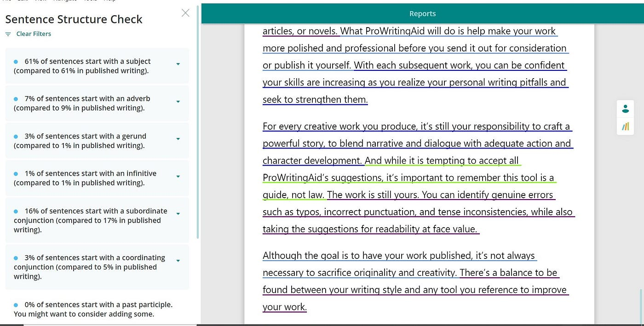This screenshot has width=644, height=326.
Task: Open the bar chart summary icon
Action: (625, 126)
